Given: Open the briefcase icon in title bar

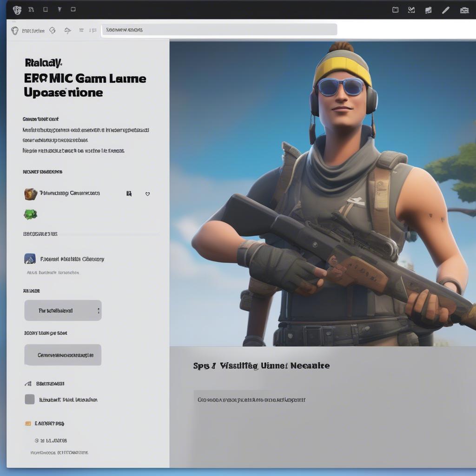Looking at the screenshot, I should coord(464,11).
